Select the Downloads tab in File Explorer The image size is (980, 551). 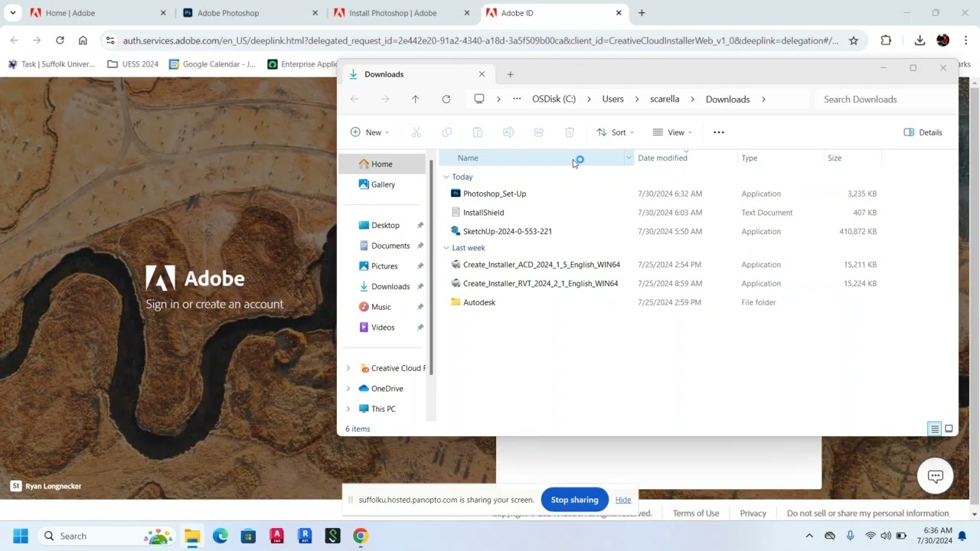tap(416, 74)
